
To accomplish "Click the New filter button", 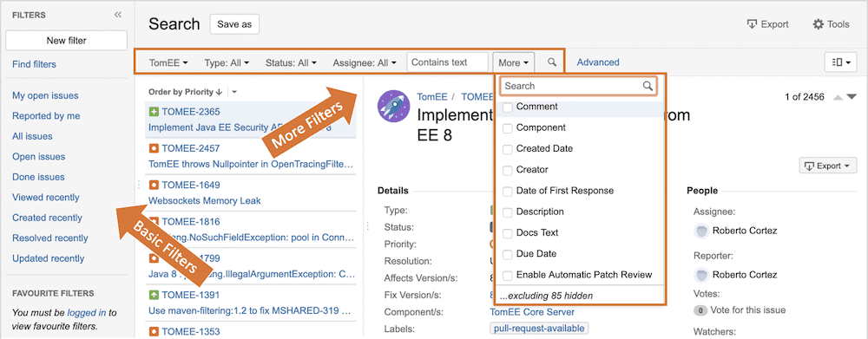I will pyautogui.click(x=67, y=41).
